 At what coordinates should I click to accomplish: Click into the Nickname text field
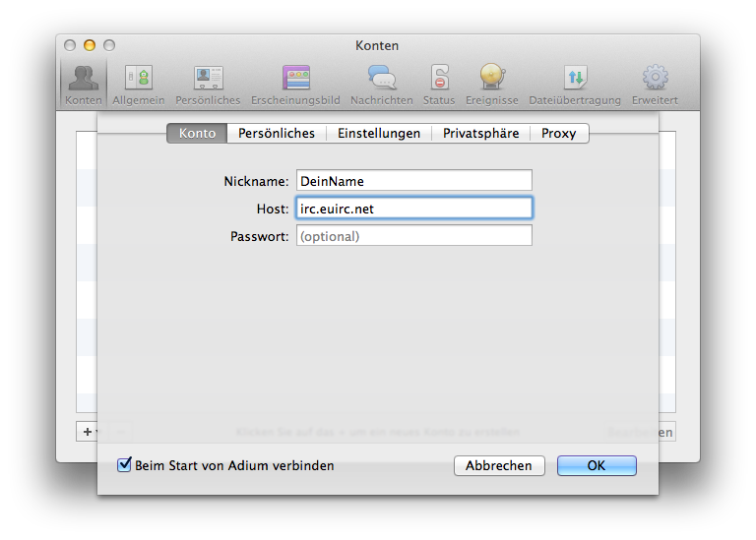[413, 181]
